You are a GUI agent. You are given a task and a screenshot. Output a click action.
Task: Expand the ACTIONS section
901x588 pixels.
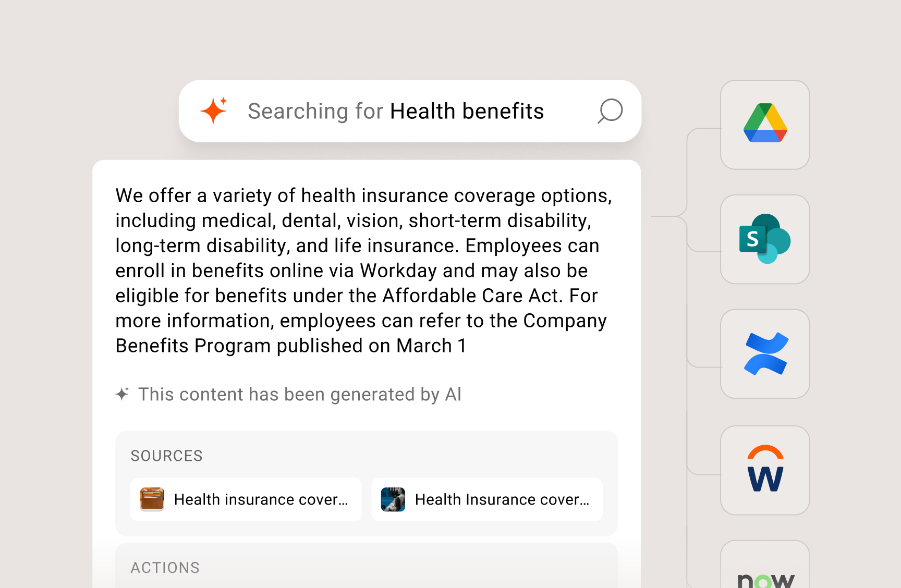[x=165, y=567]
